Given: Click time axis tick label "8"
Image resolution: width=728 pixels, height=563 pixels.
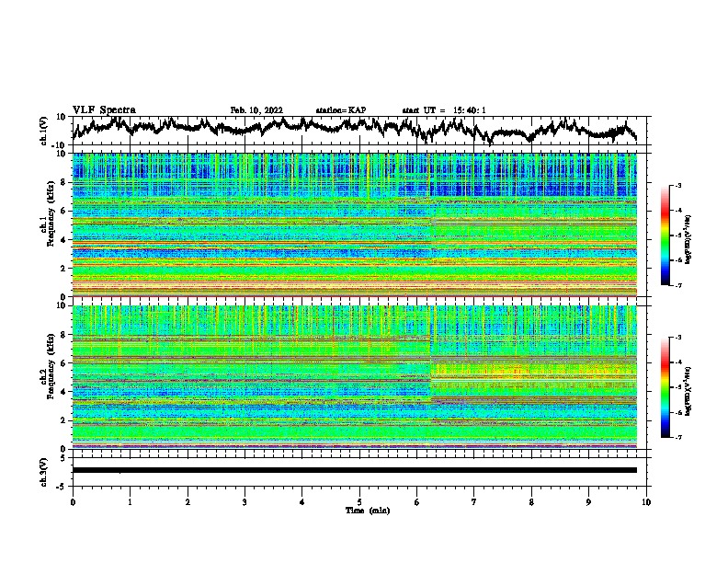Looking at the screenshot, I should click(531, 502).
